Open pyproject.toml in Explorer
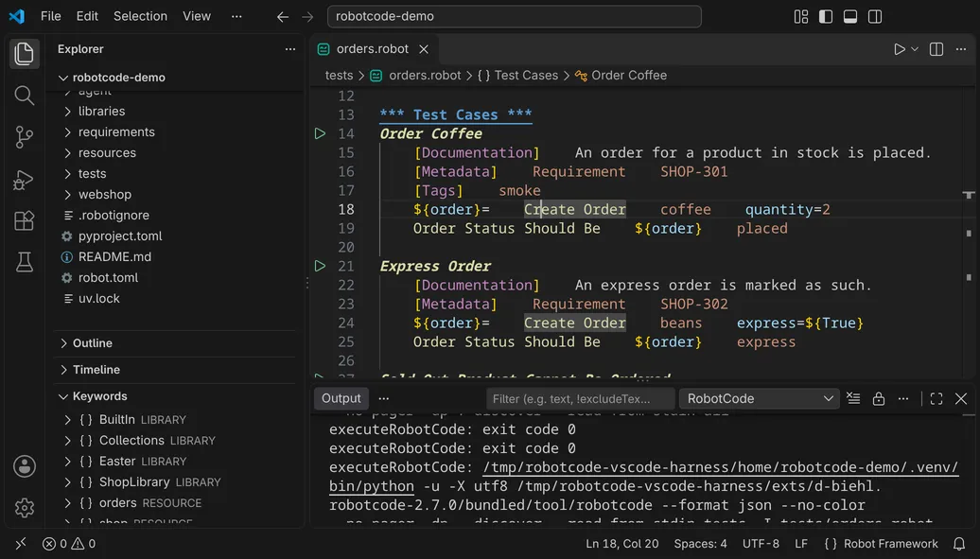 [120, 236]
